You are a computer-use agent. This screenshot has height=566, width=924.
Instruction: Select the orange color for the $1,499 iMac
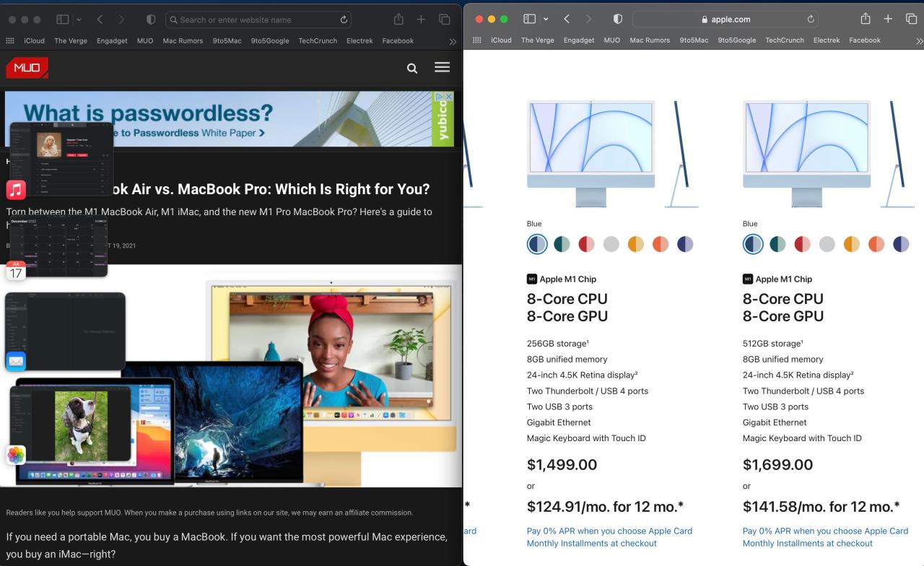pos(661,244)
